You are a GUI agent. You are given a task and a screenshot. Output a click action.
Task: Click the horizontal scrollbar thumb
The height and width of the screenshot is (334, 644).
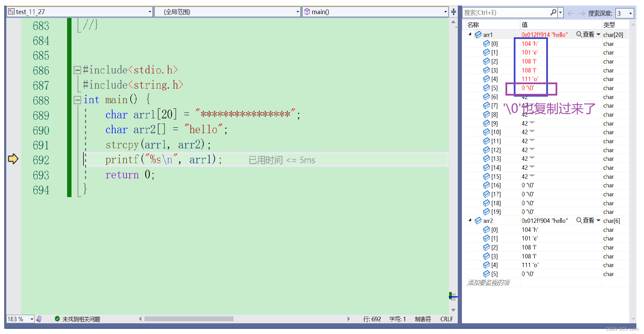pyautogui.click(x=189, y=319)
